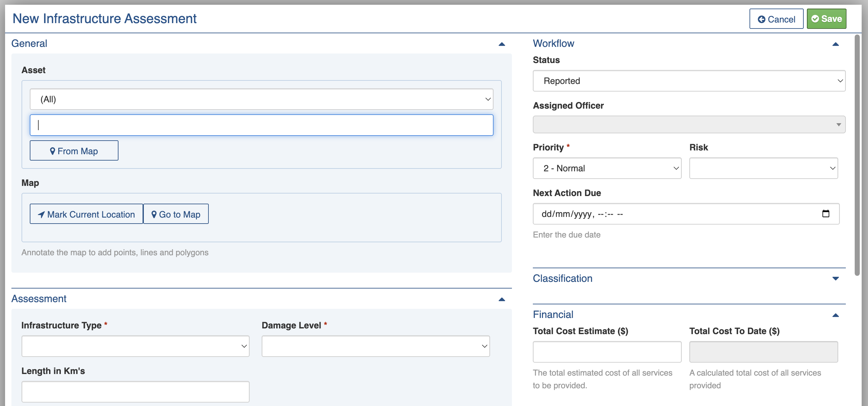Open the Asset (All) dropdown

tap(261, 99)
